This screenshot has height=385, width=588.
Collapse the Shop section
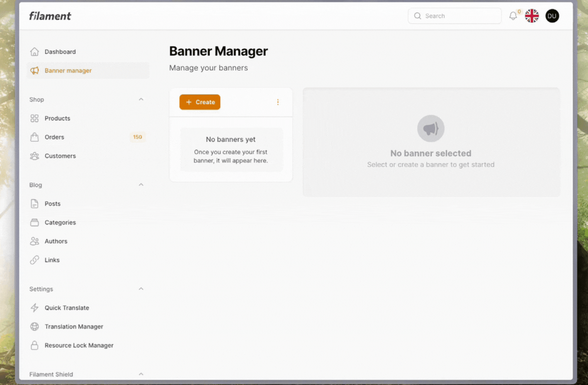coord(141,100)
